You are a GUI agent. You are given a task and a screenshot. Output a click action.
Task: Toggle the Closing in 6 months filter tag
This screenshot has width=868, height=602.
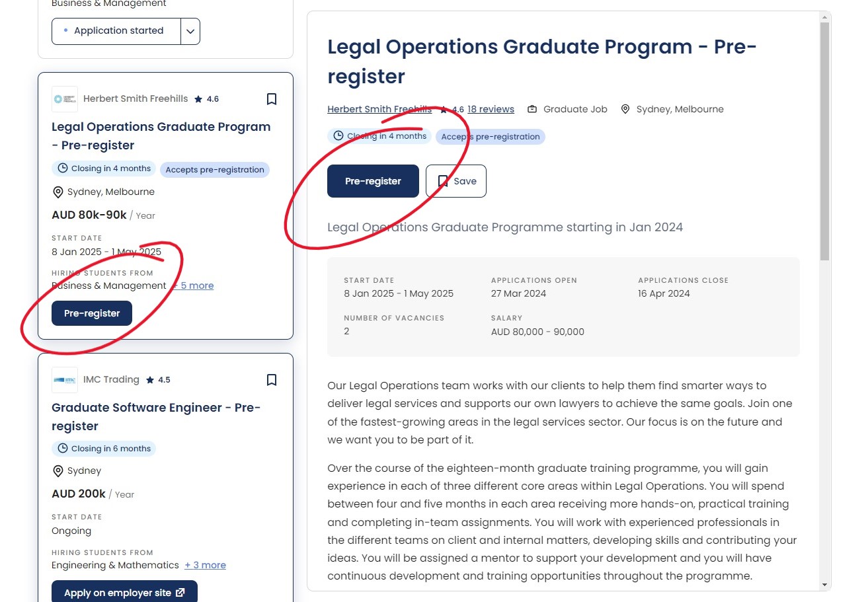[x=104, y=448]
